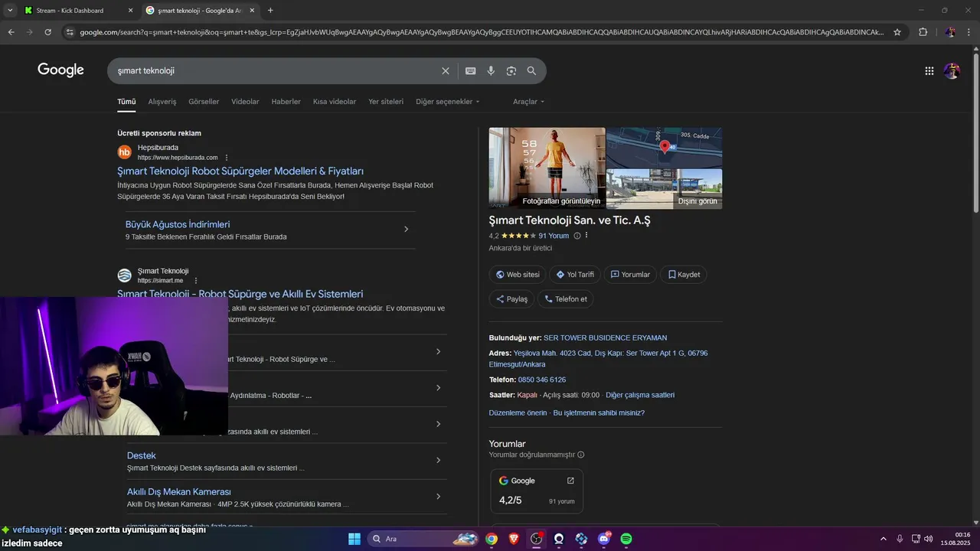Expand Akıllı Dış Mekan Kamerası chevron

point(438,497)
